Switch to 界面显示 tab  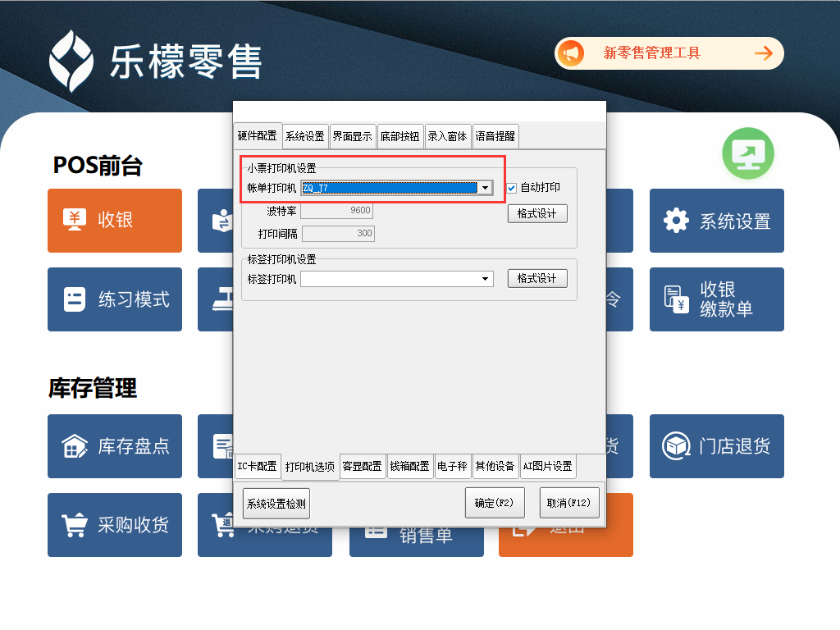(x=352, y=136)
